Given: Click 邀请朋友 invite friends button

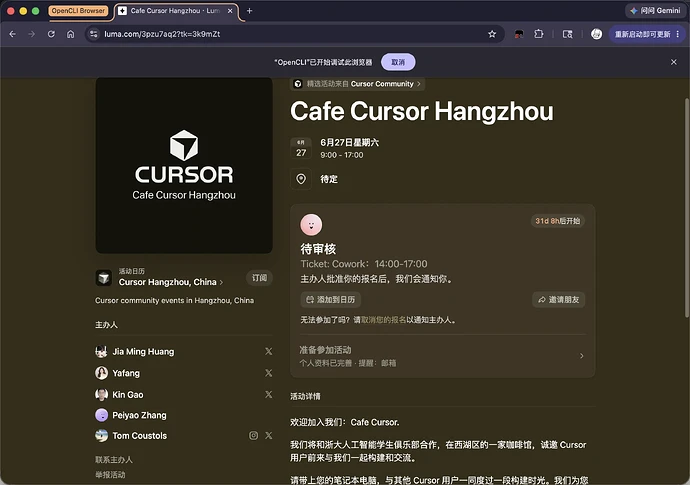Looking at the screenshot, I should click(x=558, y=299).
